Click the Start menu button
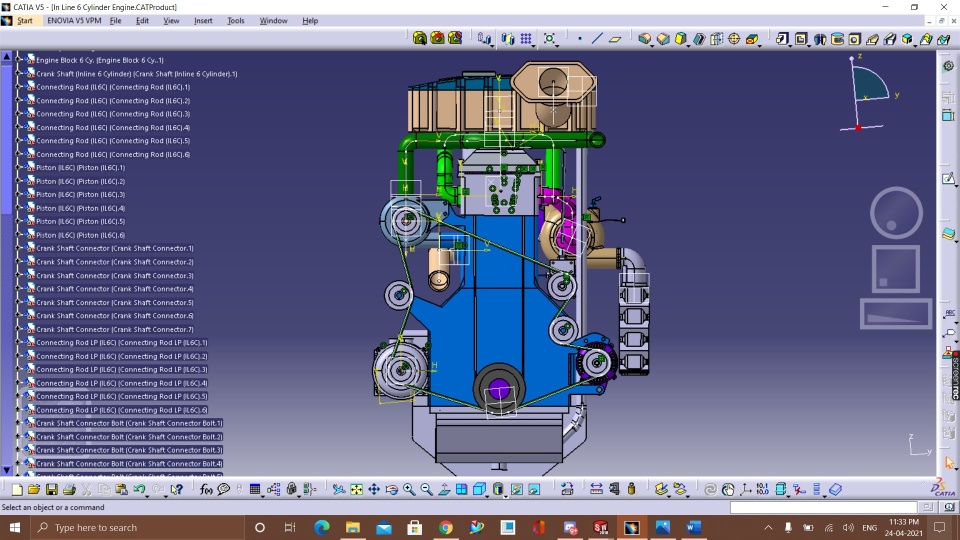Image resolution: width=960 pixels, height=540 pixels. pyautogui.click(x=24, y=20)
